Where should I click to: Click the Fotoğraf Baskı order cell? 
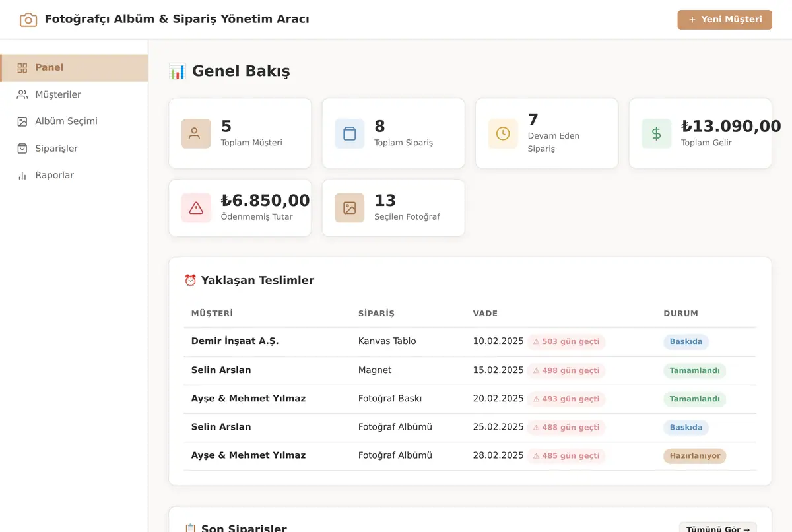pyautogui.click(x=390, y=399)
